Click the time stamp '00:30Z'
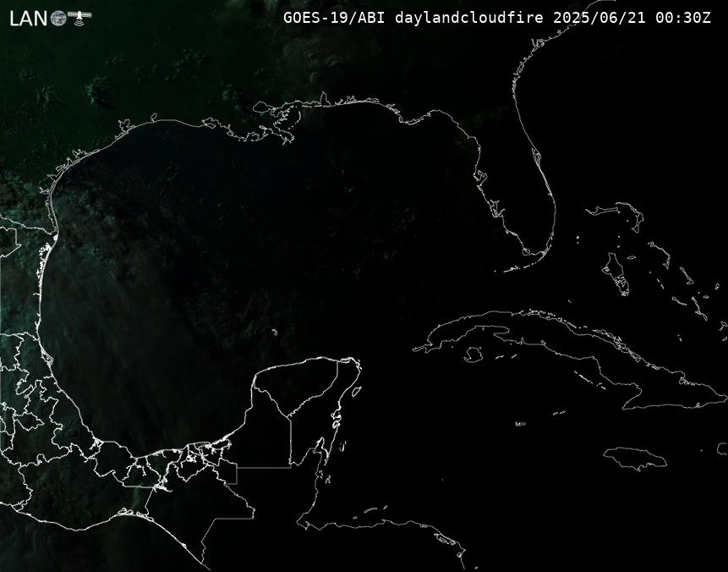This screenshot has width=728, height=572. 683,18
